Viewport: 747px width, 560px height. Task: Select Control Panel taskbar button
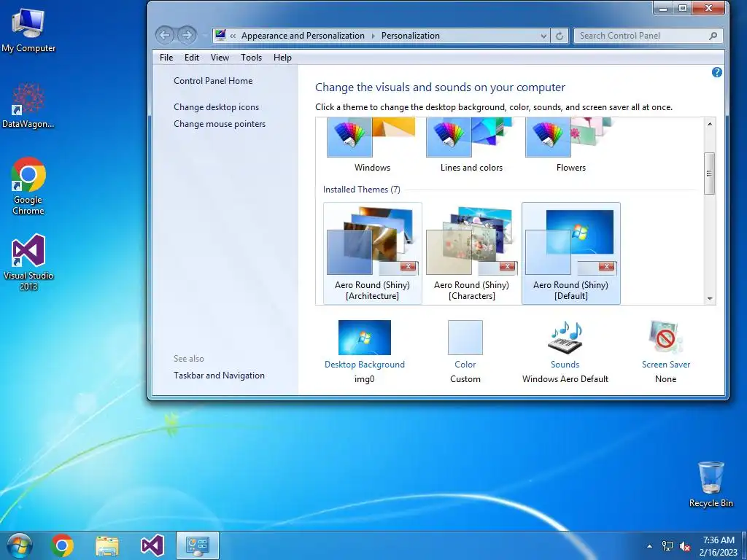tap(197, 545)
